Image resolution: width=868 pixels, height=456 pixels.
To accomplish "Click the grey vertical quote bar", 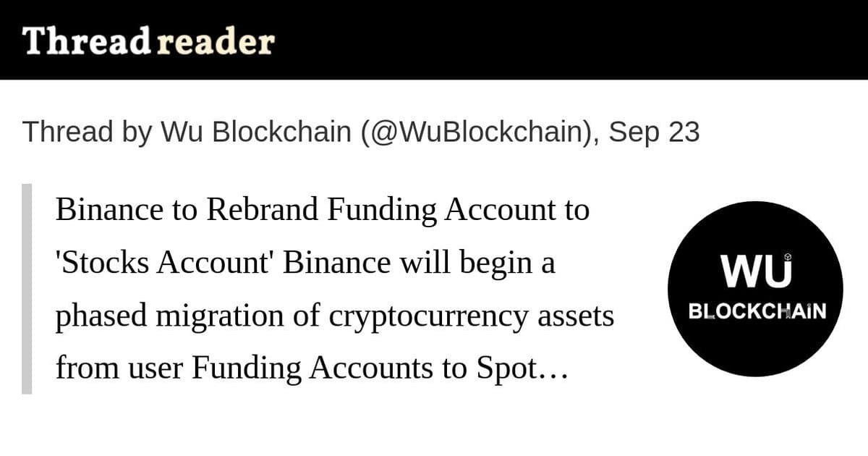I will pos(27,289).
